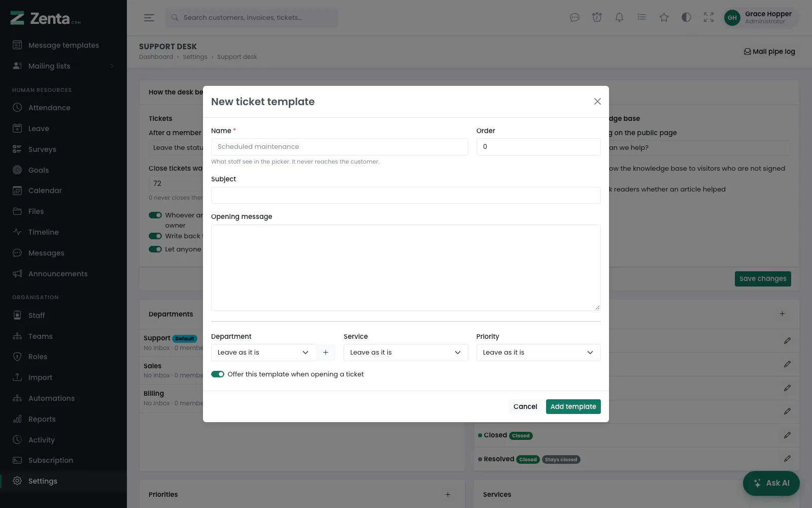Screen dimensions: 812x508
Task: Expand the Mailing lists submenu
Action: click(x=63, y=66)
